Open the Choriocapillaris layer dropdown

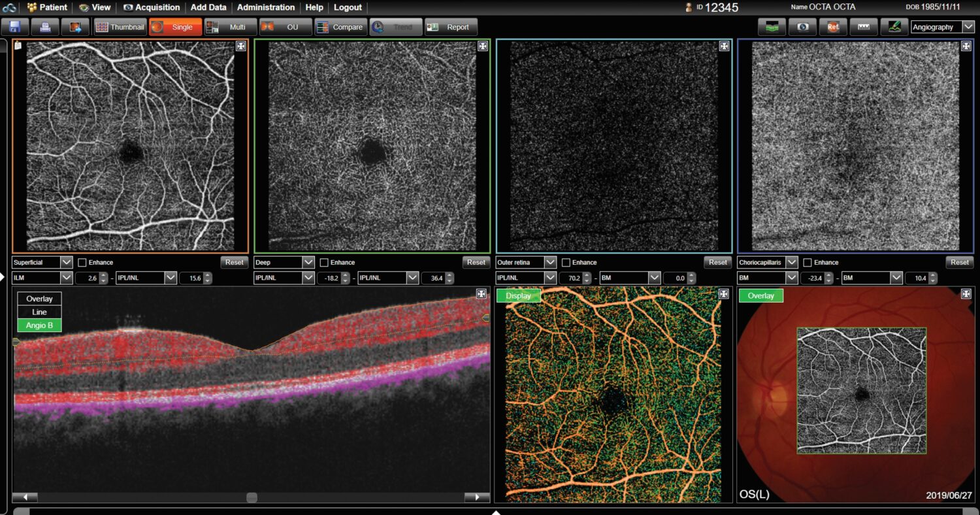[x=791, y=262]
